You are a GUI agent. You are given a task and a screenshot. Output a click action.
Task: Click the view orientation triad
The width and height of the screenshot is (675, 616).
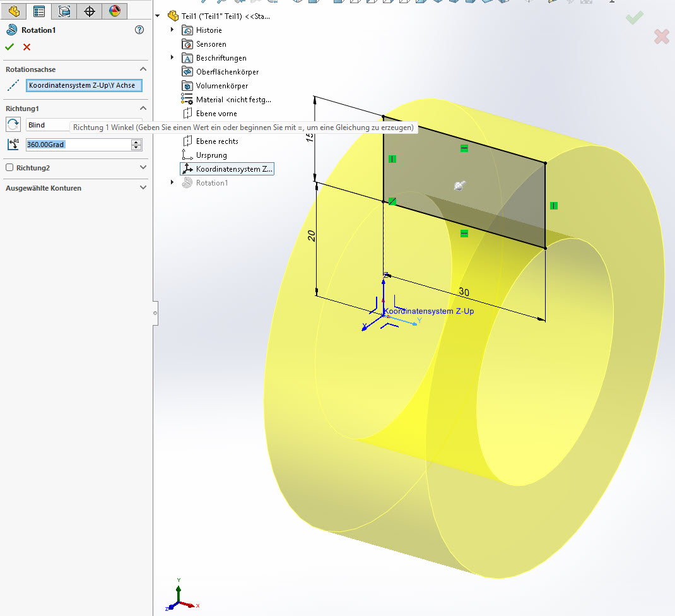click(182, 596)
